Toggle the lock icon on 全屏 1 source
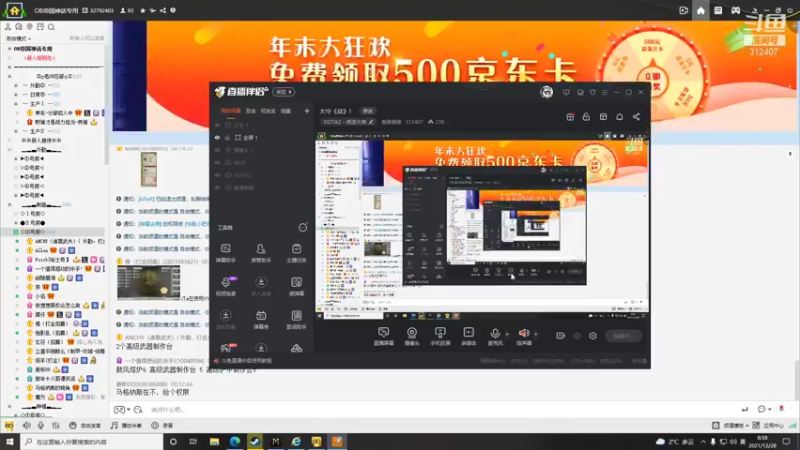Screen dimensions: 800x450 click(228, 138)
